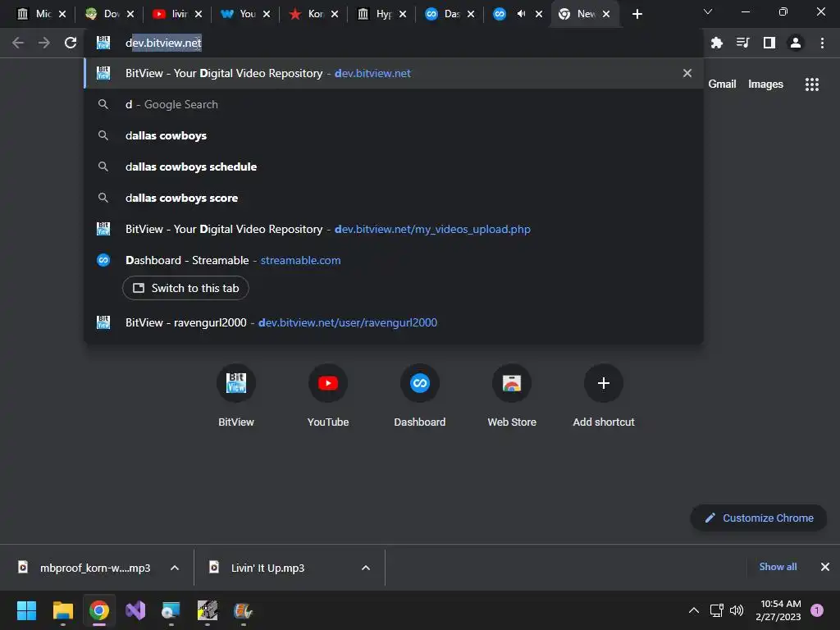This screenshot has width=840, height=630.
Task: Open the Google apps grid
Action: tap(811, 84)
